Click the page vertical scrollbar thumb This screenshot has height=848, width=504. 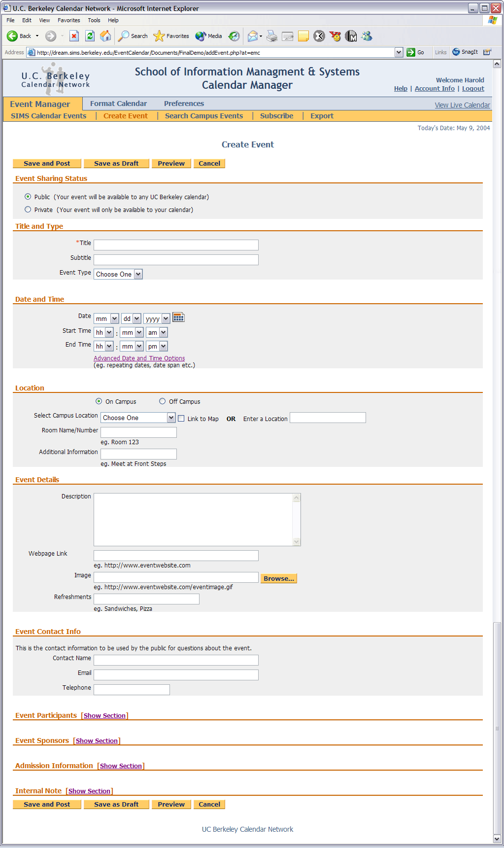[x=497, y=728]
